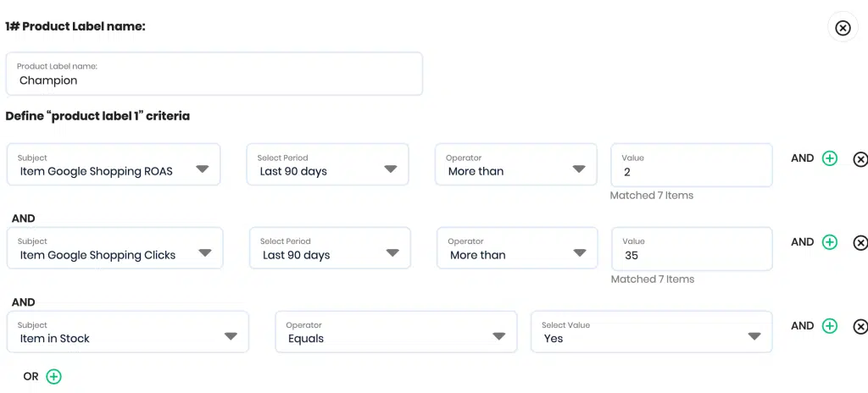Delete the Google Shopping ROAS criteria row

coord(860,159)
